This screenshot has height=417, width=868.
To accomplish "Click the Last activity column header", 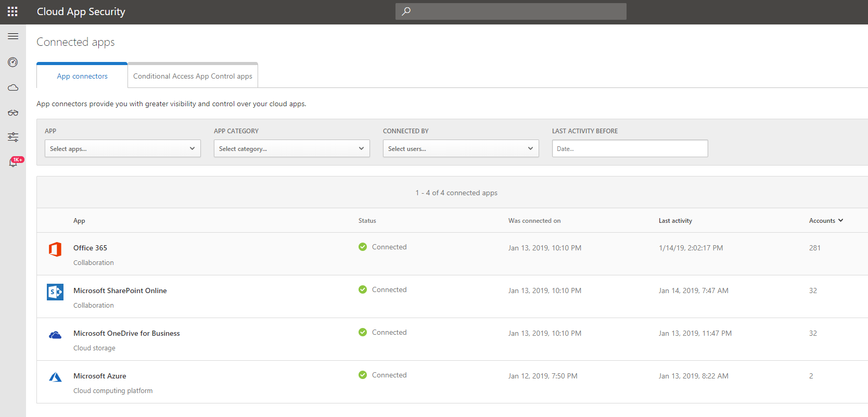I will click(x=675, y=221).
